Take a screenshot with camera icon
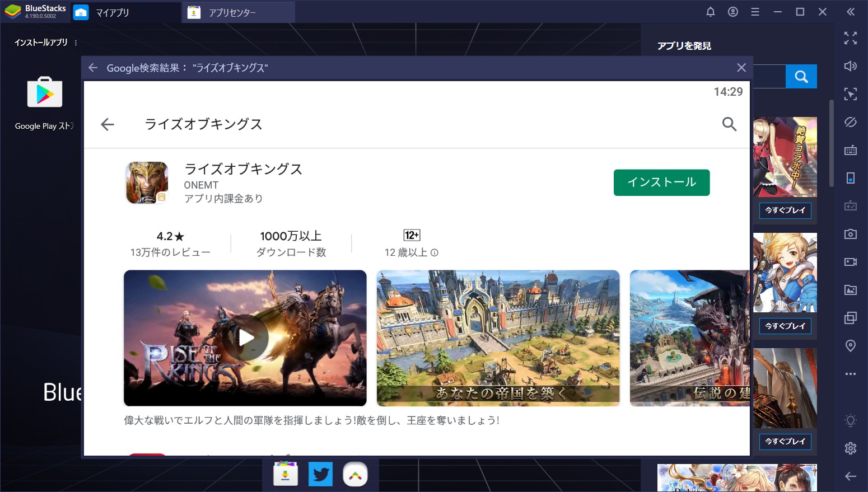Screen dimensions: 868x492 click(x=851, y=234)
